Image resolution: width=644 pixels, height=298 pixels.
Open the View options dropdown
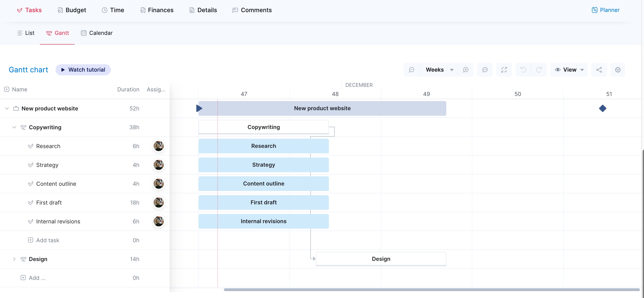coord(569,70)
